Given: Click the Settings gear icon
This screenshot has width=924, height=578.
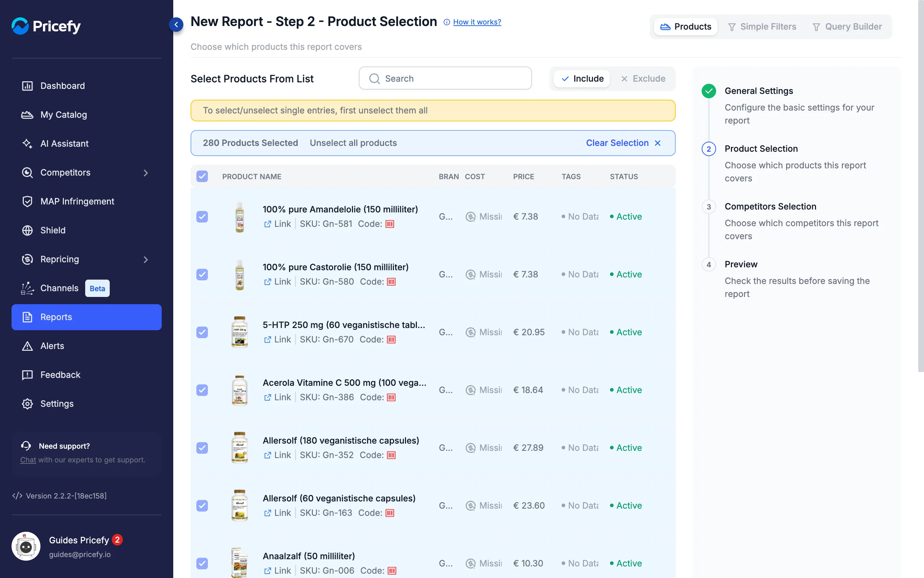Looking at the screenshot, I should [27, 404].
